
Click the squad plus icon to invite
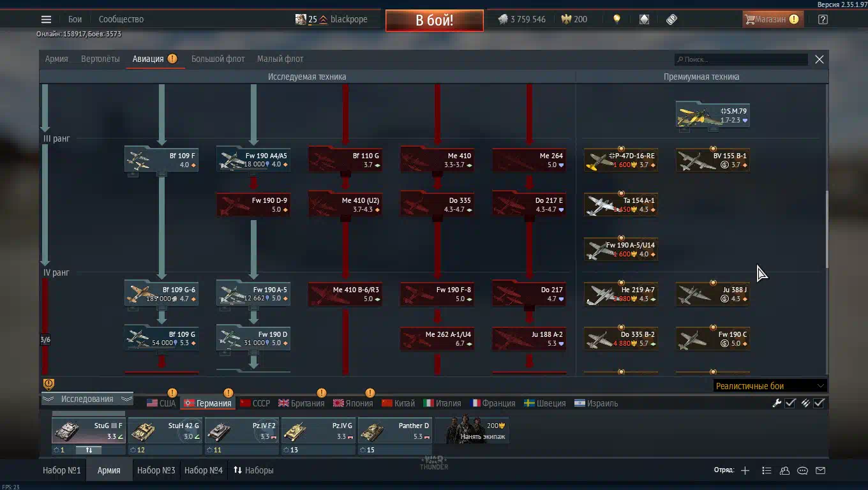click(745, 470)
